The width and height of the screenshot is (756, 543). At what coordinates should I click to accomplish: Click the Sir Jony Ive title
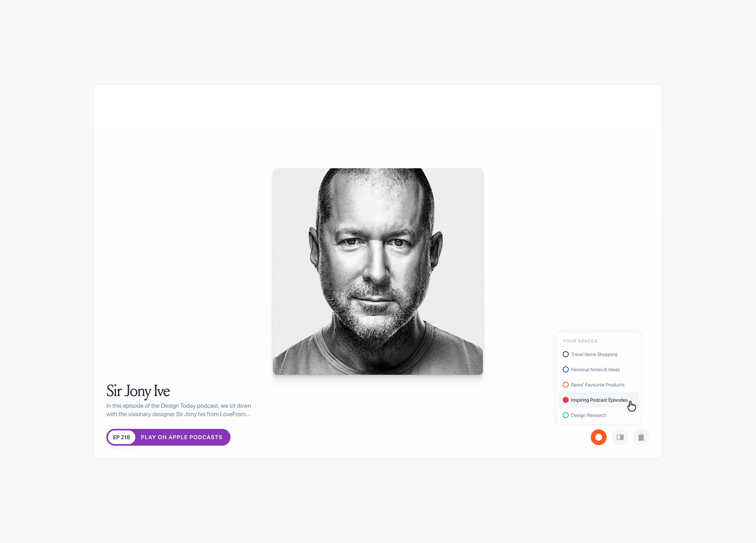click(x=138, y=391)
